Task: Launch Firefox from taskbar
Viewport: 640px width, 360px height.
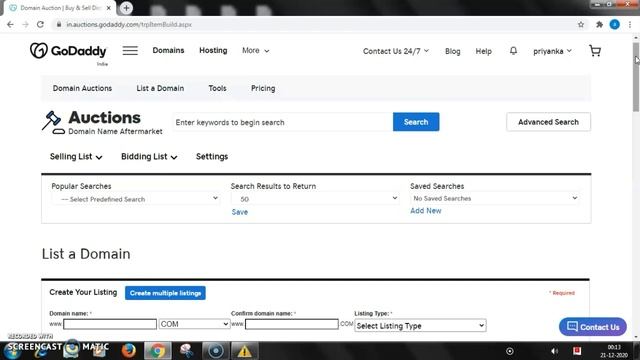Action: tap(129, 351)
